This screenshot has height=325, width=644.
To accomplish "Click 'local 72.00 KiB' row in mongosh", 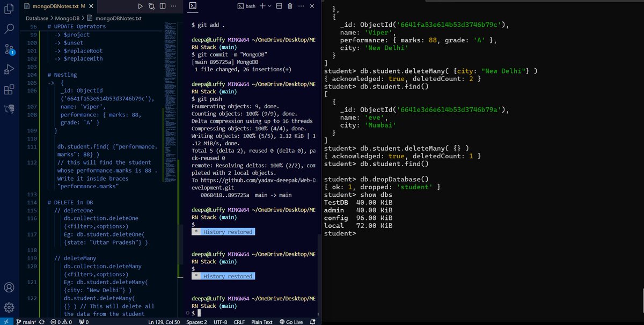I will tap(358, 226).
